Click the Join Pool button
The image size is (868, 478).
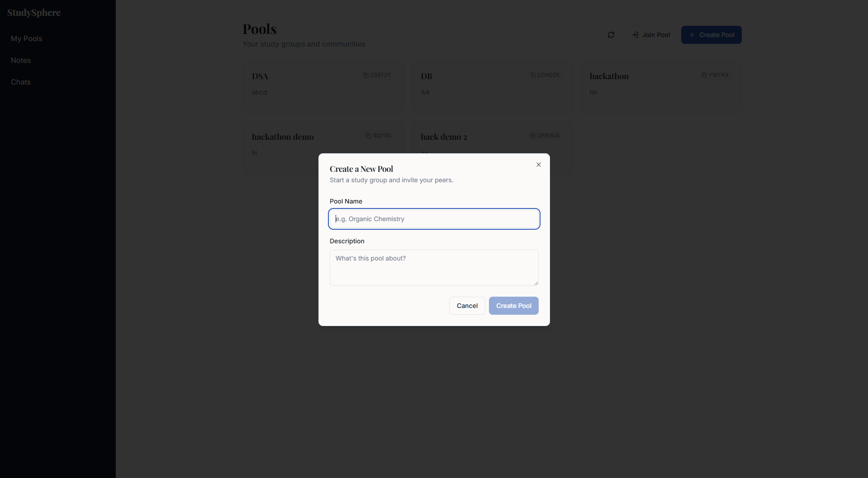click(x=650, y=35)
